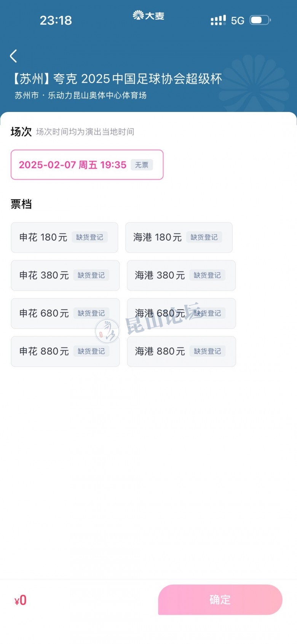The height and width of the screenshot is (644, 297).
Task: Tap the cellular signal bars icon
Action: coord(218,20)
